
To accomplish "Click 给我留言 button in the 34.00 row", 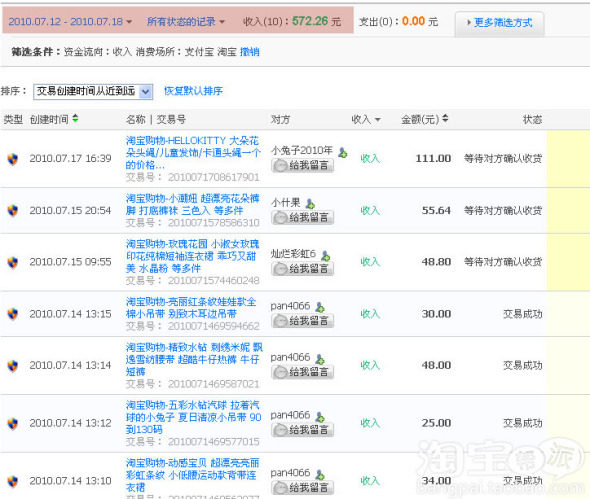I will pyautogui.click(x=303, y=488).
